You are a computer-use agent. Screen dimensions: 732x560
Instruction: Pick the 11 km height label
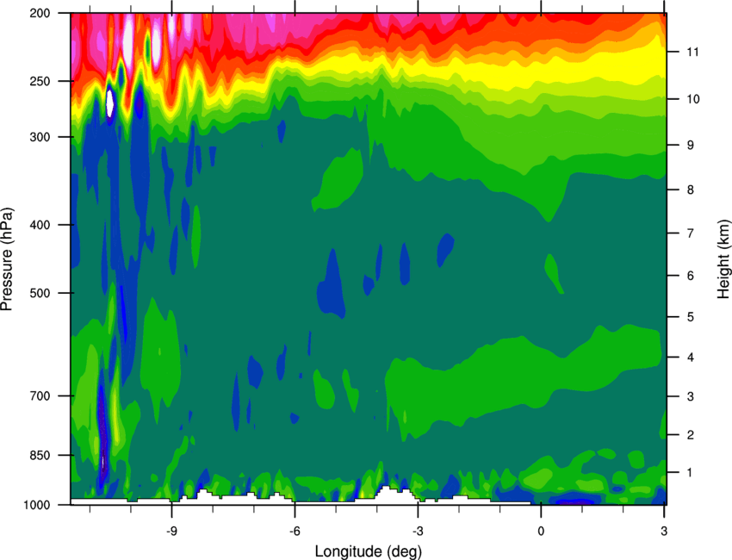pos(692,52)
